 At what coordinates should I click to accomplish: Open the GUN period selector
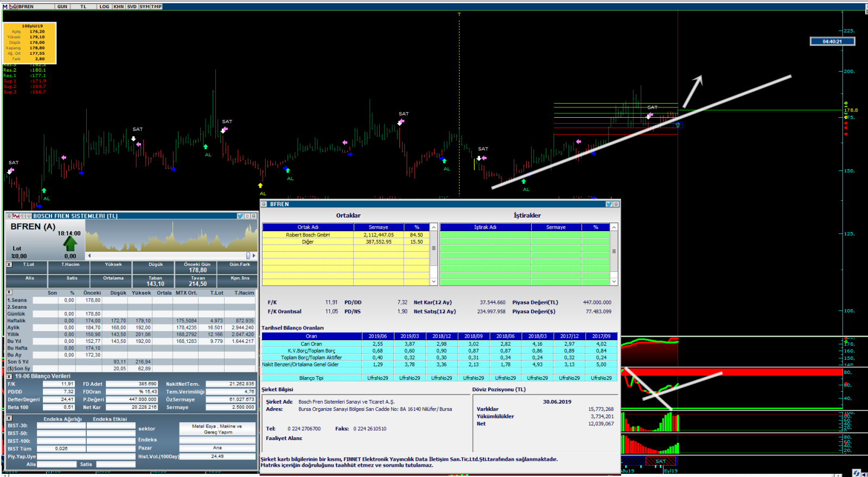tap(62, 7)
